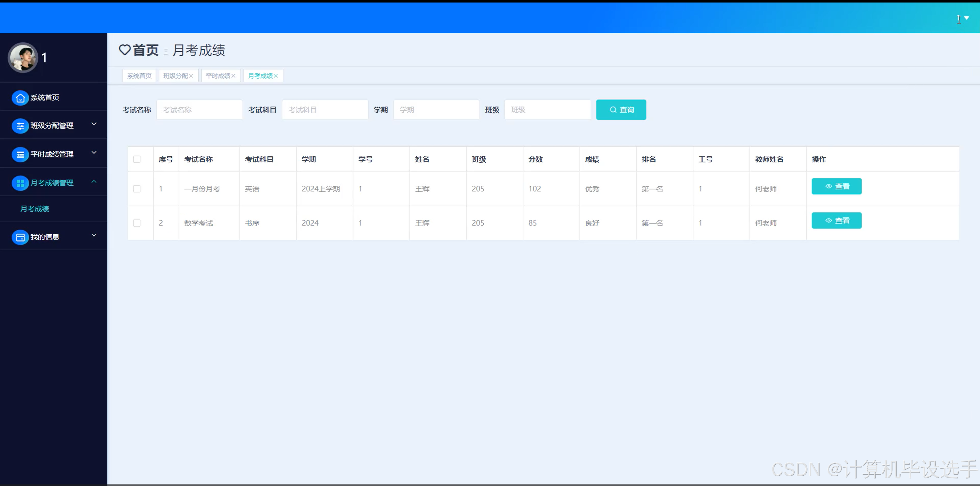Click the grid icon beside 月考成绩管理
Image resolution: width=980 pixels, height=486 pixels.
click(20, 183)
